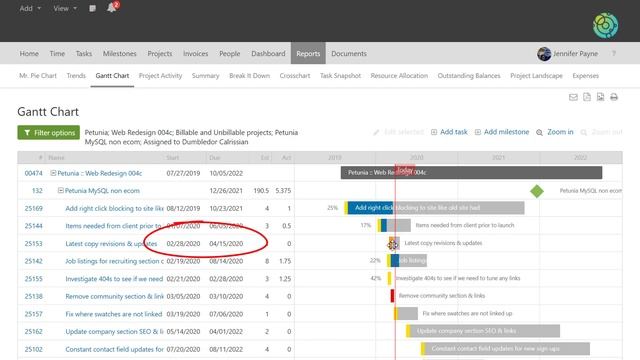The image size is (640, 360).
Task: Export report as spreadsheet icon
Action: click(x=600, y=97)
